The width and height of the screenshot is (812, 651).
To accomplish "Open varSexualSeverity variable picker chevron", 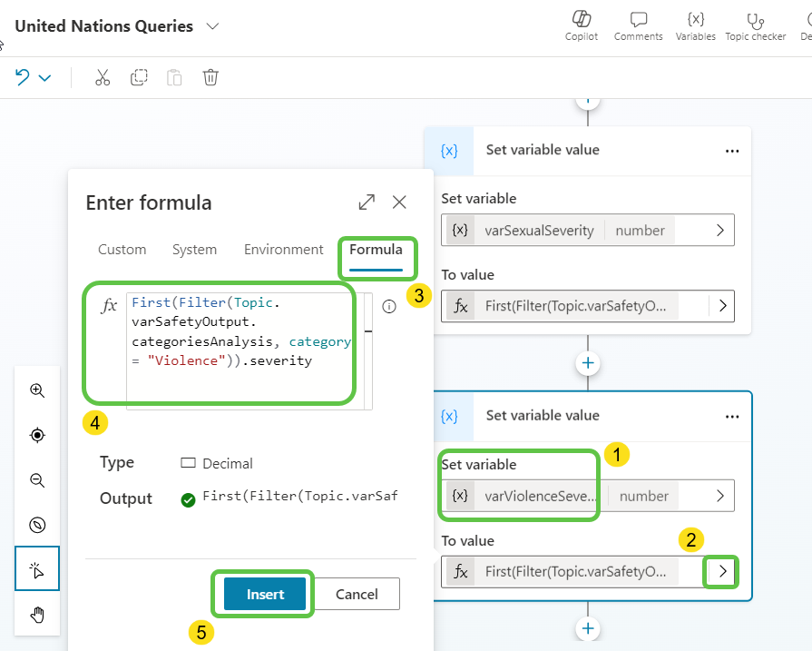I will point(719,231).
